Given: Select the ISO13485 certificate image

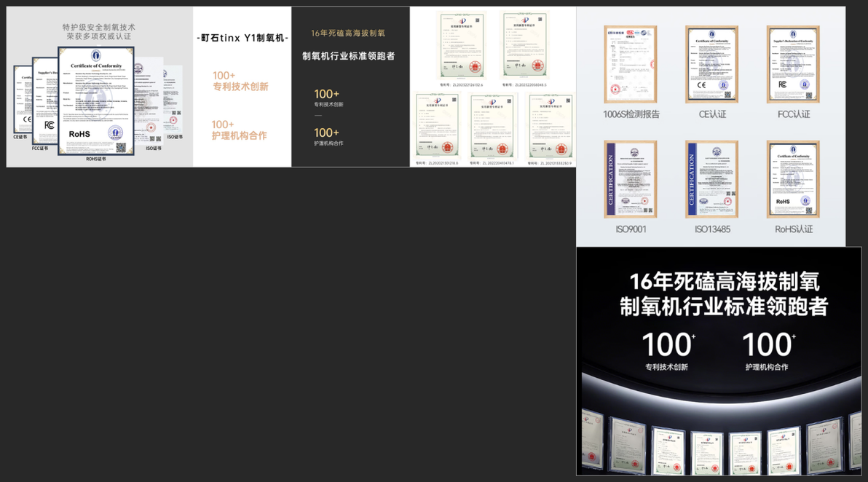Looking at the screenshot, I should [712, 179].
